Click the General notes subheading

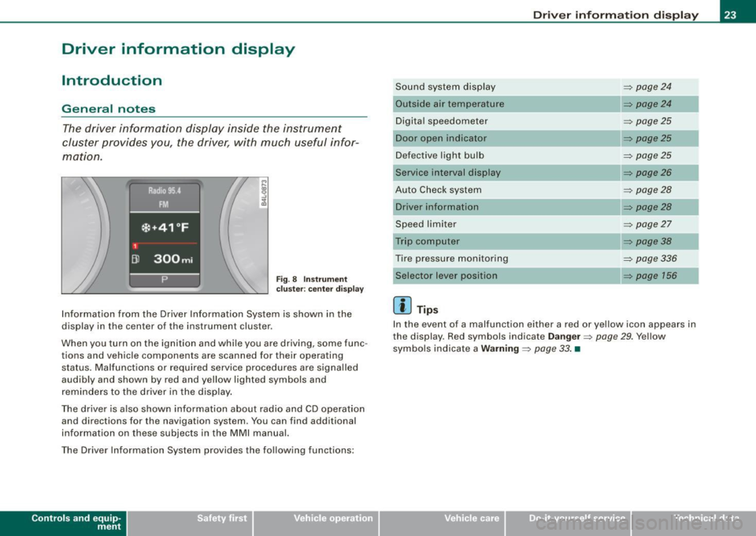[109, 109]
